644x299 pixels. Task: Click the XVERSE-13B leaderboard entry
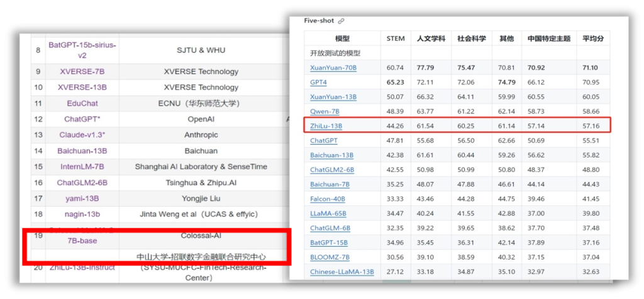(82, 87)
